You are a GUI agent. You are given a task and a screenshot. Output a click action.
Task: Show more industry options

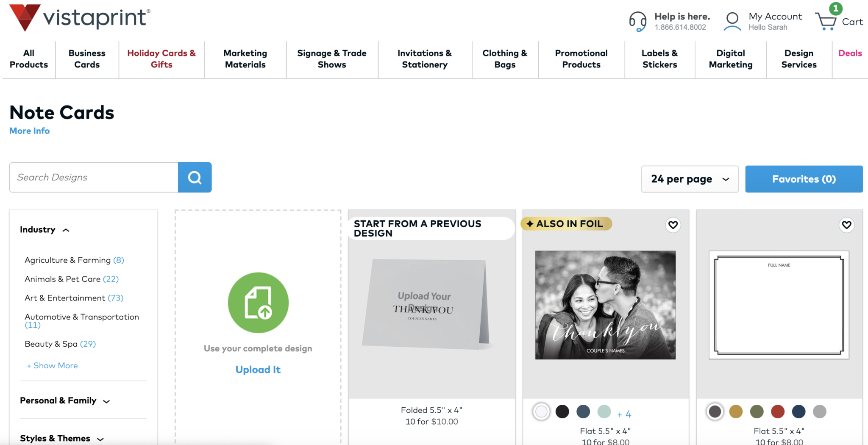[52, 365]
